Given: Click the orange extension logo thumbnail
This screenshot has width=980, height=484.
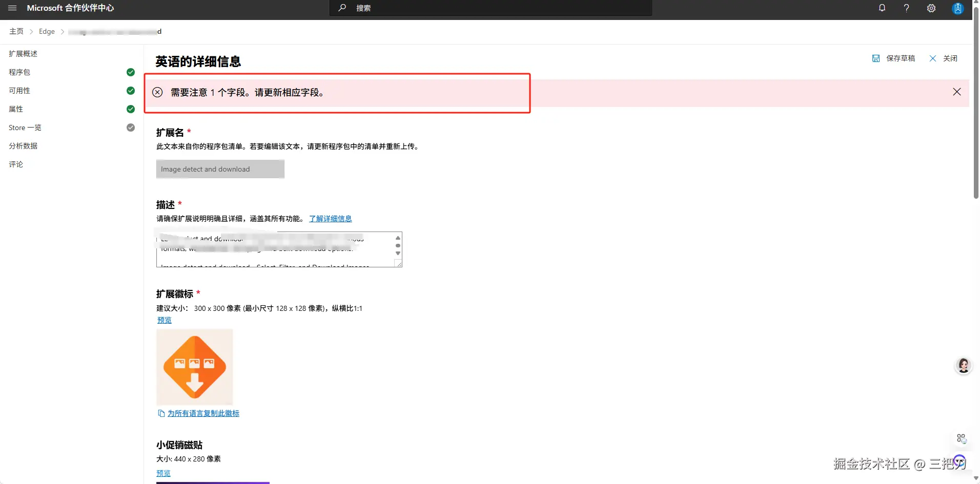Looking at the screenshot, I should click(195, 367).
